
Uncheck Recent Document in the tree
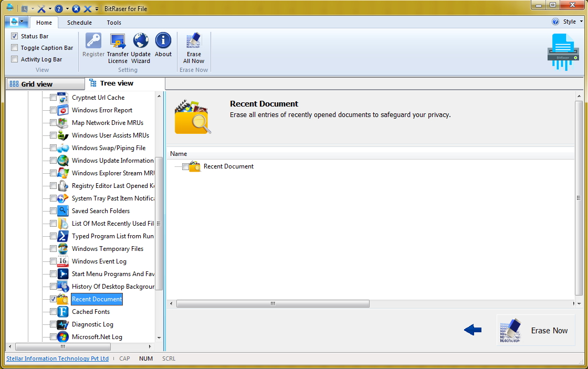click(x=53, y=299)
